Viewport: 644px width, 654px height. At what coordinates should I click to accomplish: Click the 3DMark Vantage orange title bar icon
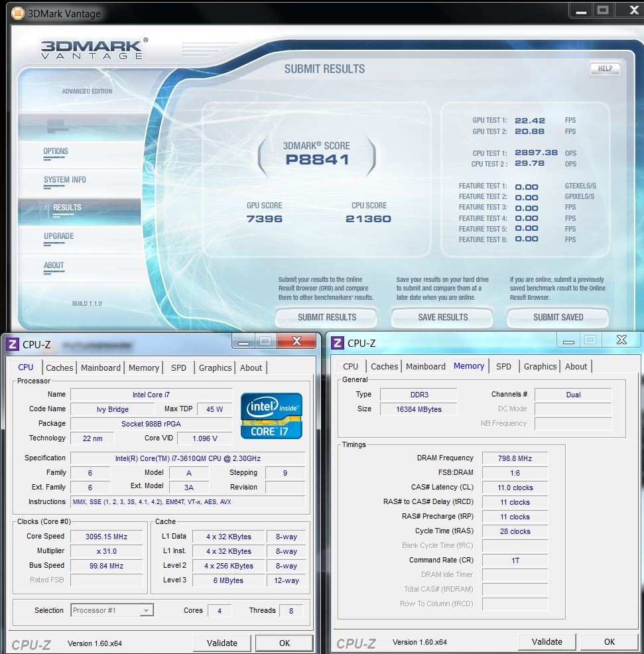[x=18, y=13]
